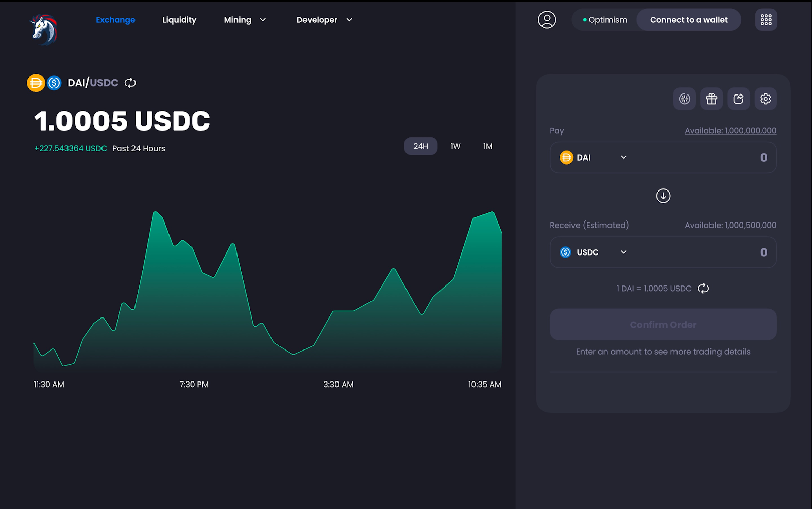Click the USDC token icon in Receive field
The width and height of the screenshot is (812, 509).
coord(565,252)
